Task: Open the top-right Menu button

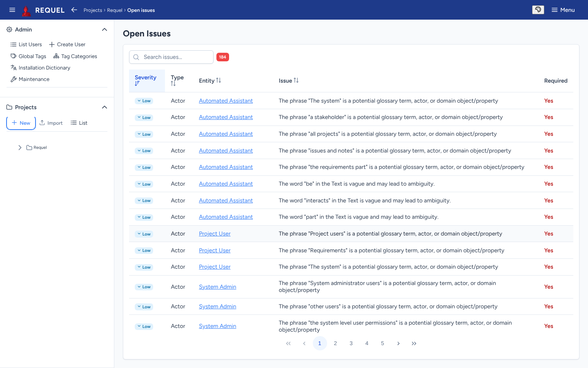Action: pos(563,10)
